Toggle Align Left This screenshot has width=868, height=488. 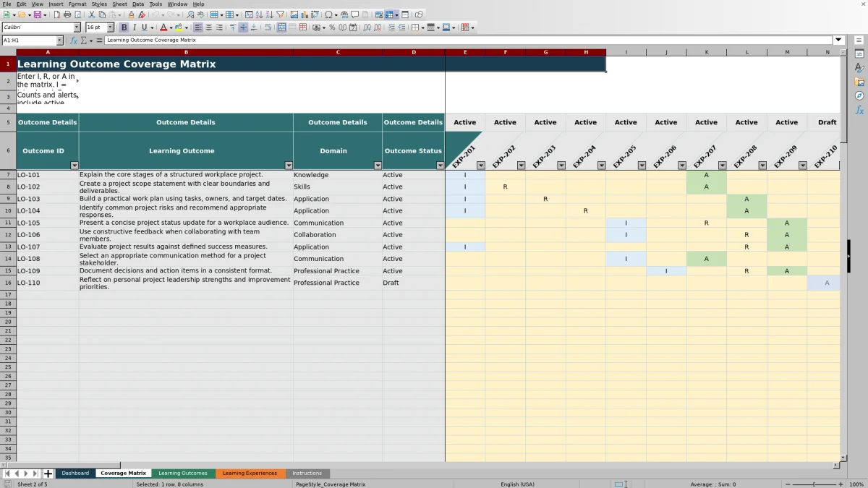tap(198, 27)
